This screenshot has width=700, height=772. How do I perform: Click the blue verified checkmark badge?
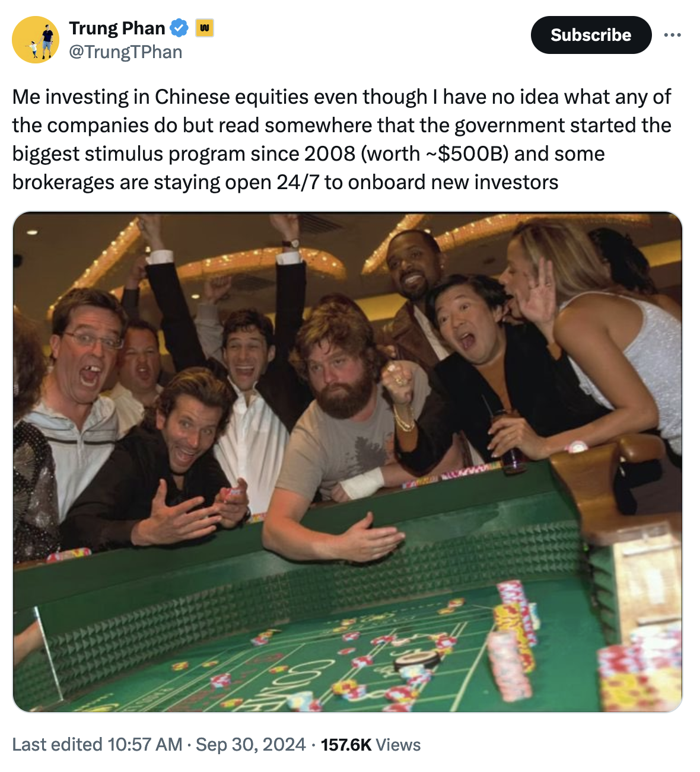click(x=179, y=28)
